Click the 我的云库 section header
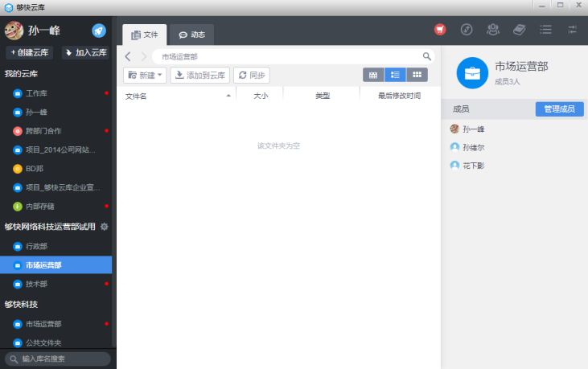Image resolution: width=588 pixels, height=369 pixels. 21,74
